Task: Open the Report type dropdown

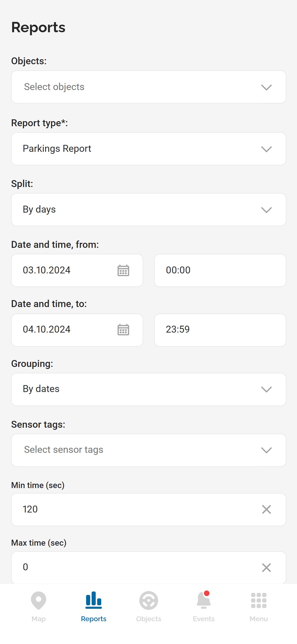Action: tap(148, 149)
